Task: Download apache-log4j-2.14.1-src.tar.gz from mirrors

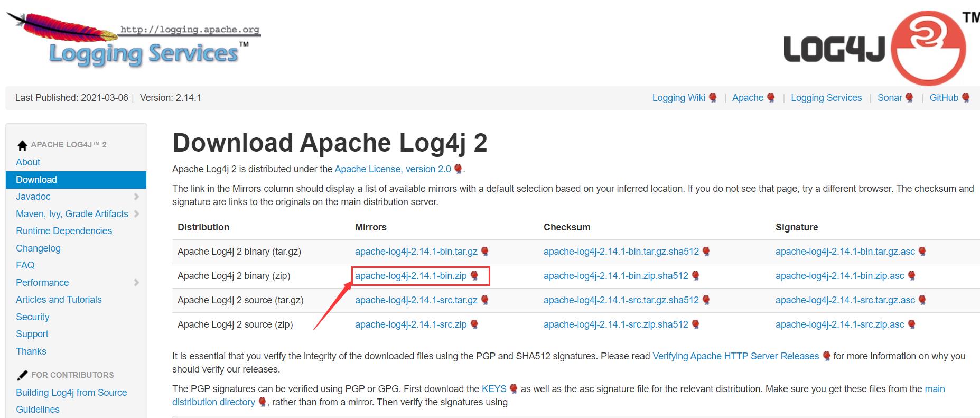Action: [416, 300]
